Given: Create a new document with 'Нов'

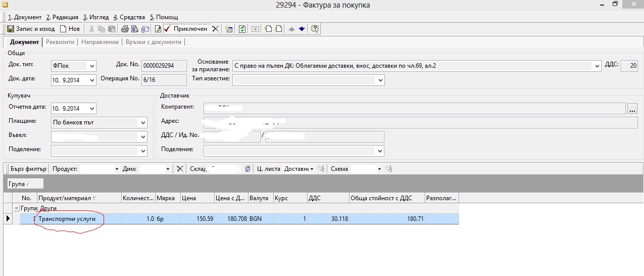Looking at the screenshot, I should pyautogui.click(x=70, y=29).
